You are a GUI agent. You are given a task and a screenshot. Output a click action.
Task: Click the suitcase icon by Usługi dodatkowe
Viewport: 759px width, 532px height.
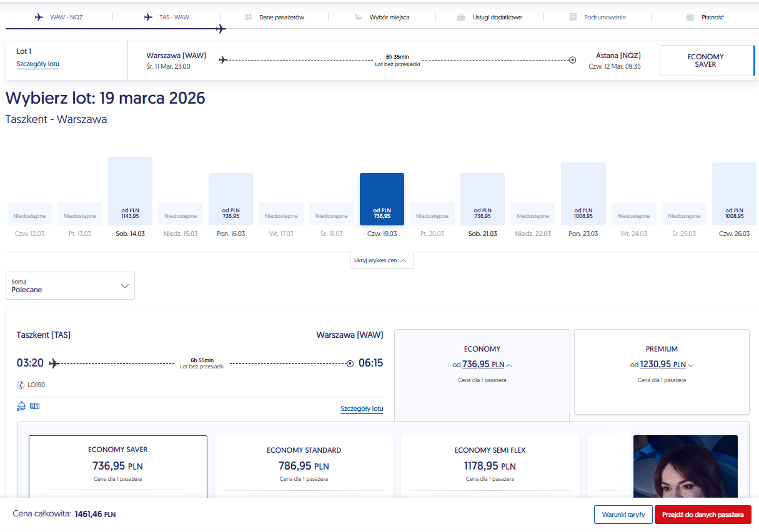pos(461,17)
